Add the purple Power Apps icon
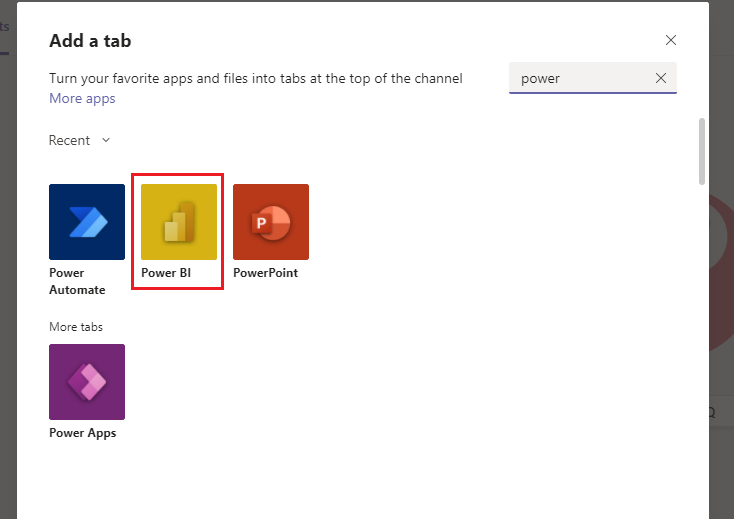Image resolution: width=734 pixels, height=519 pixels. point(87,382)
